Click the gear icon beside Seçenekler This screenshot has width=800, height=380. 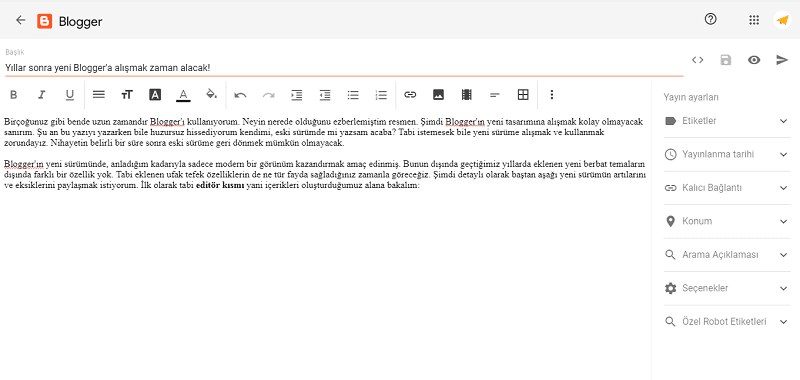point(670,288)
